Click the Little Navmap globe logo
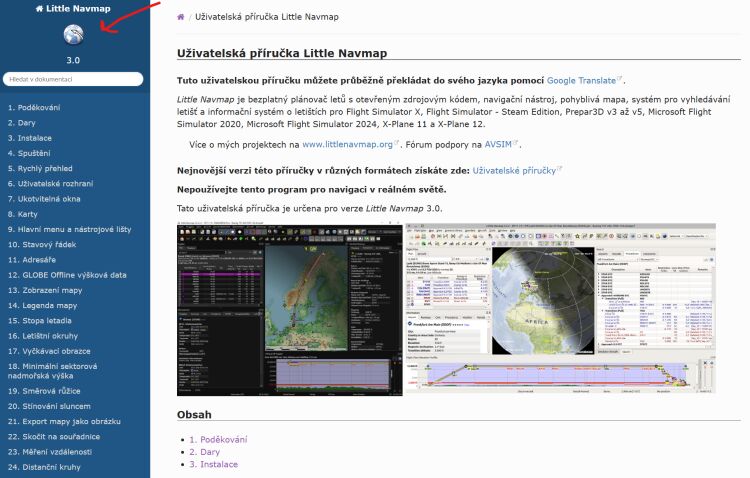750x478 pixels. coord(73,34)
